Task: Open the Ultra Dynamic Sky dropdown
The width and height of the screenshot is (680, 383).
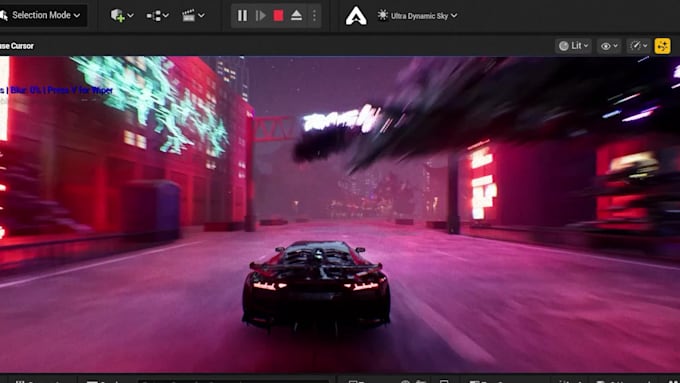Action: coord(417,16)
